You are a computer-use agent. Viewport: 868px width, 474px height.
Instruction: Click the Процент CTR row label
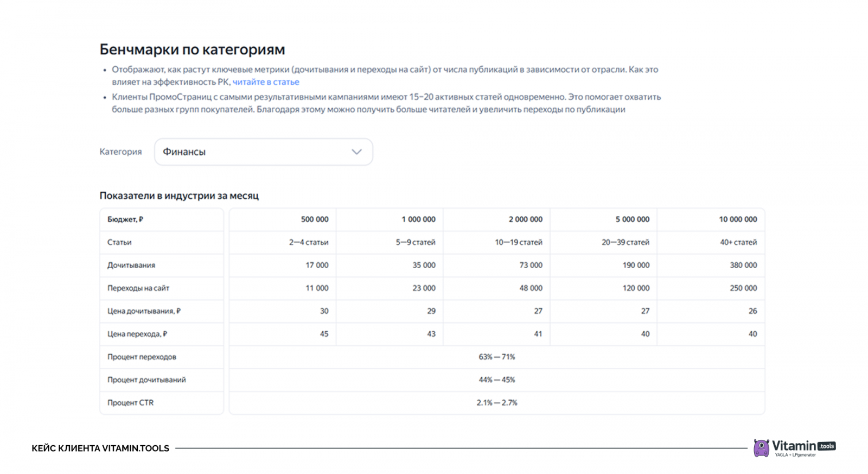click(131, 403)
